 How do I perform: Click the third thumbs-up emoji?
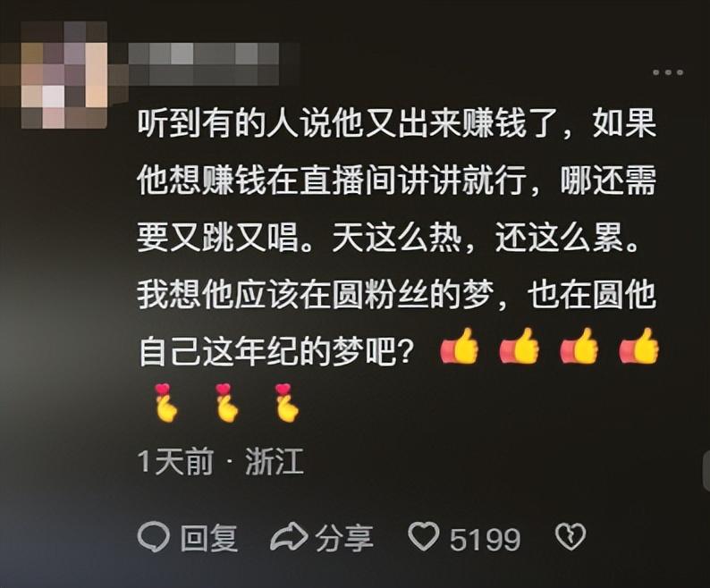pyautogui.click(x=579, y=346)
